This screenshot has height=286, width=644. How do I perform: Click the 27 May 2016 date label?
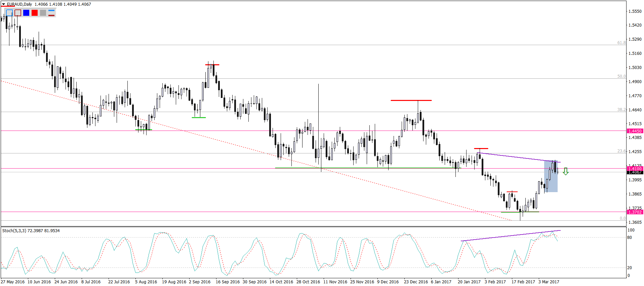[13, 282]
